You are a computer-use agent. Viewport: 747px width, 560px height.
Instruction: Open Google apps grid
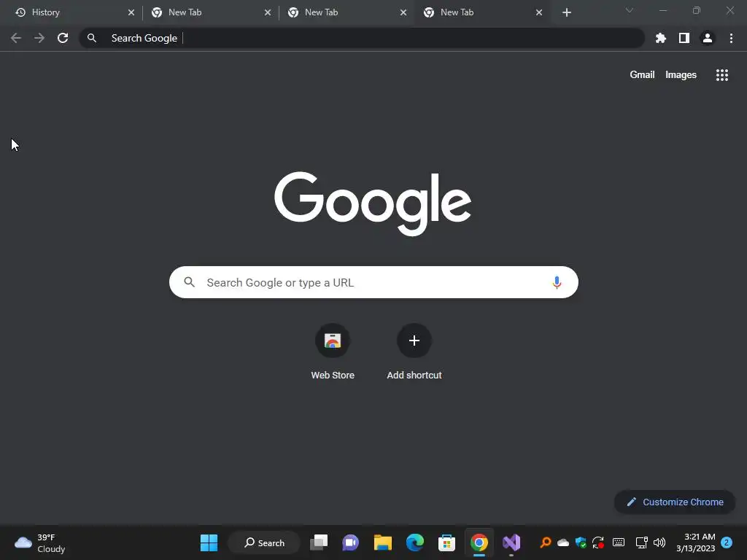[x=721, y=75]
